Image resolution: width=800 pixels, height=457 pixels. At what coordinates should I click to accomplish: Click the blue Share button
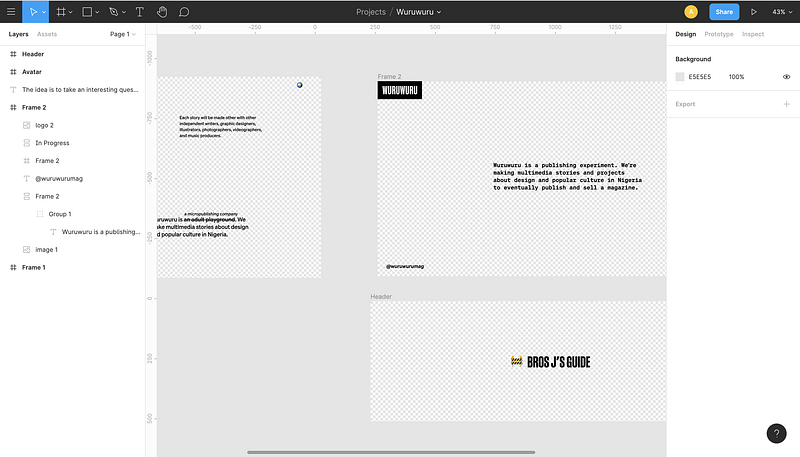pos(724,12)
